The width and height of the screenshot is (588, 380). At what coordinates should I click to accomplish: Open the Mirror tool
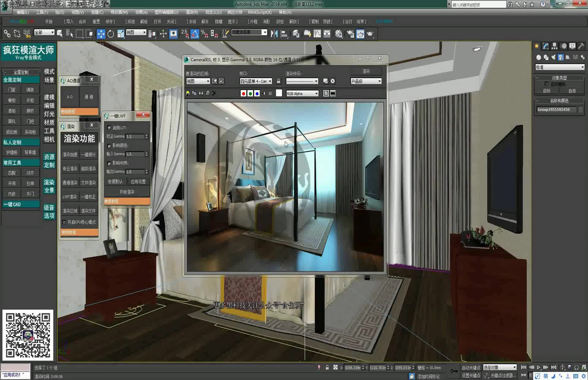coord(274,34)
